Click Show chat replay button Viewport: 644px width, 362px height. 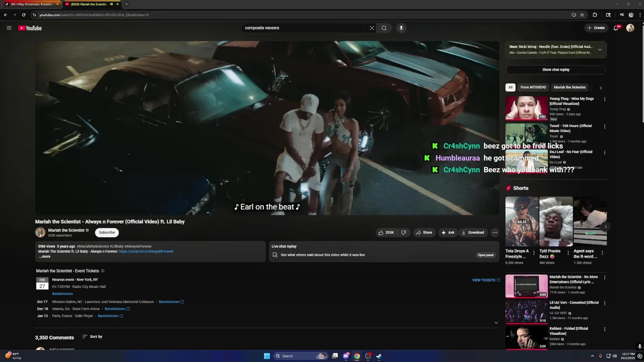tap(556, 70)
